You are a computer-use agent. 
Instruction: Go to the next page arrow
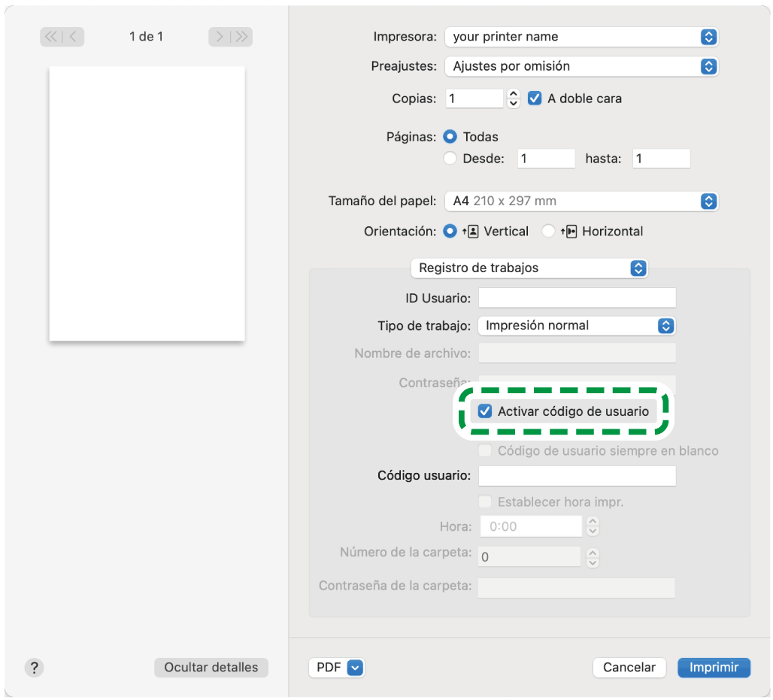[x=220, y=37]
